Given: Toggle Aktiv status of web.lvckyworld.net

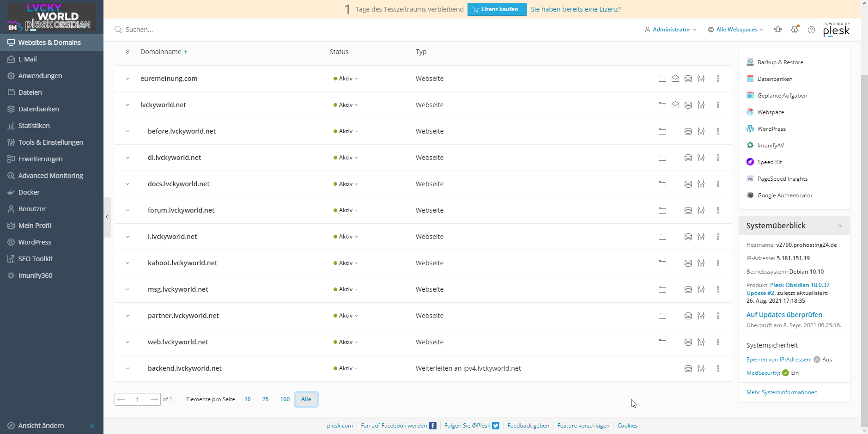Looking at the screenshot, I should pyautogui.click(x=346, y=342).
